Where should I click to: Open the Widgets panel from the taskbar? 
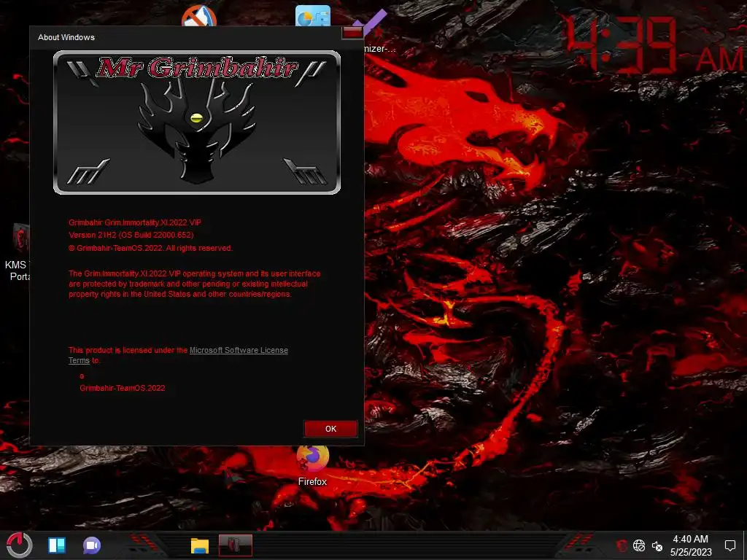pyautogui.click(x=57, y=545)
